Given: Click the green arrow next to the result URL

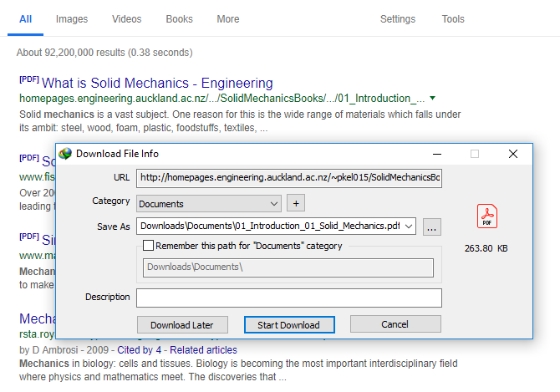Looking at the screenshot, I should coord(432,99).
